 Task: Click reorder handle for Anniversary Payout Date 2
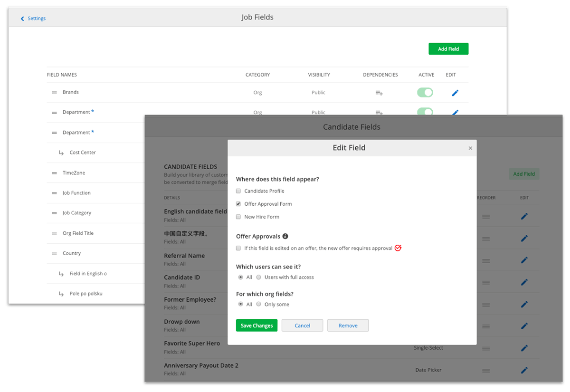click(486, 370)
